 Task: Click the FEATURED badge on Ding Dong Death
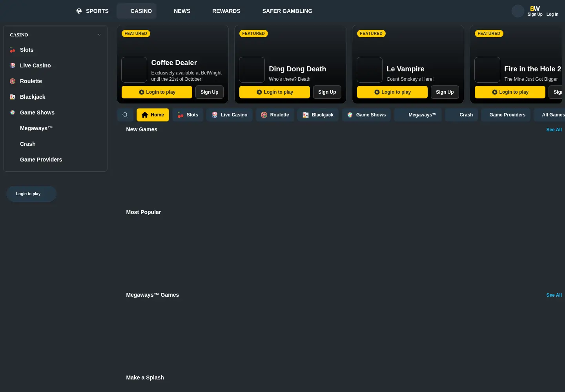(253, 34)
